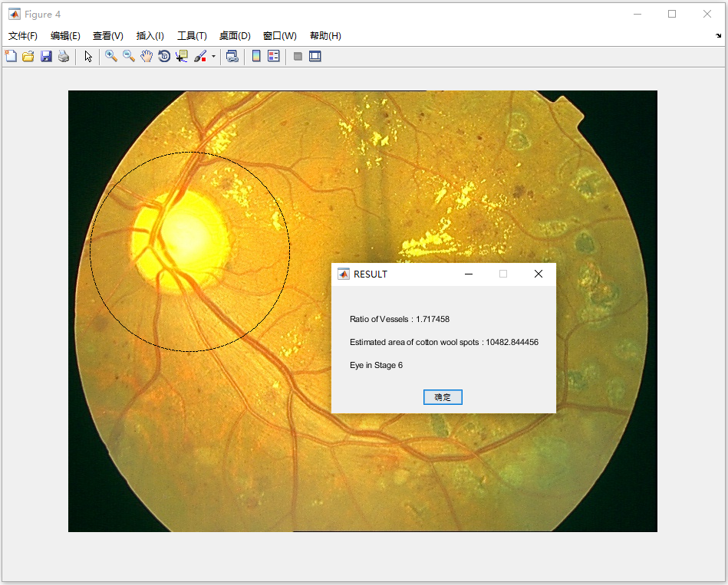Click the Figure 4 window title text
Image resolution: width=728 pixels, height=585 pixels.
(43, 15)
